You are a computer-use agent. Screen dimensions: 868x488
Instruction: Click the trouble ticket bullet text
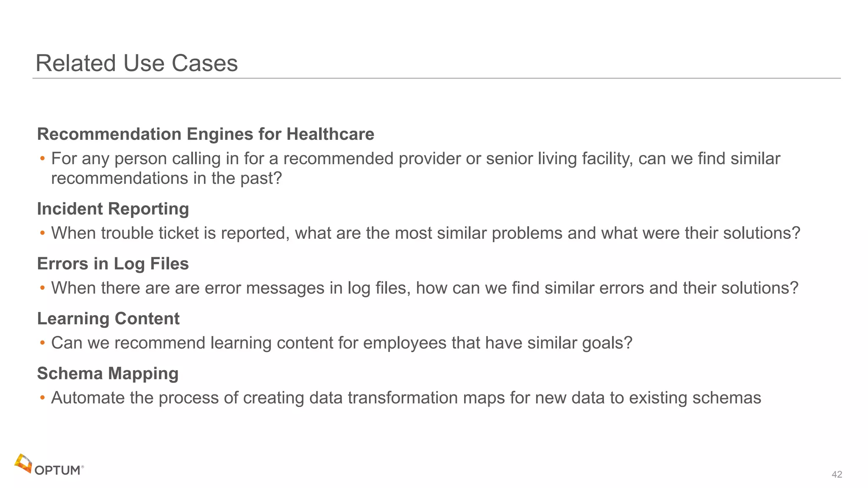[x=426, y=233]
